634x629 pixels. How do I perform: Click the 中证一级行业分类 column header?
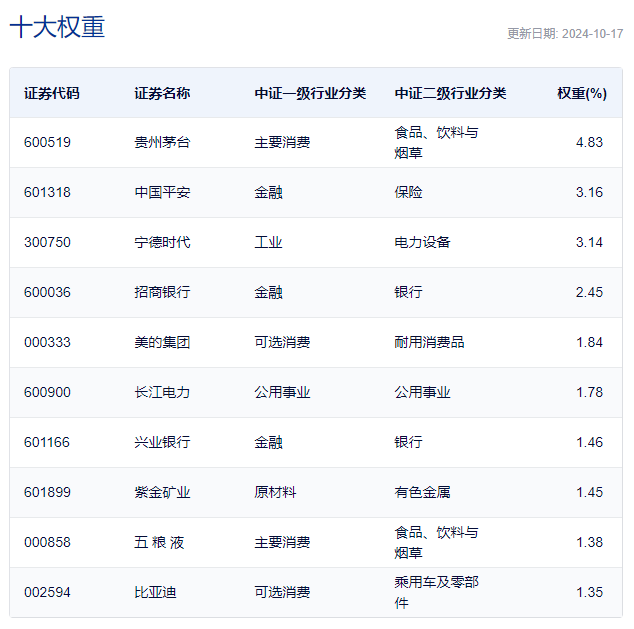(x=310, y=93)
